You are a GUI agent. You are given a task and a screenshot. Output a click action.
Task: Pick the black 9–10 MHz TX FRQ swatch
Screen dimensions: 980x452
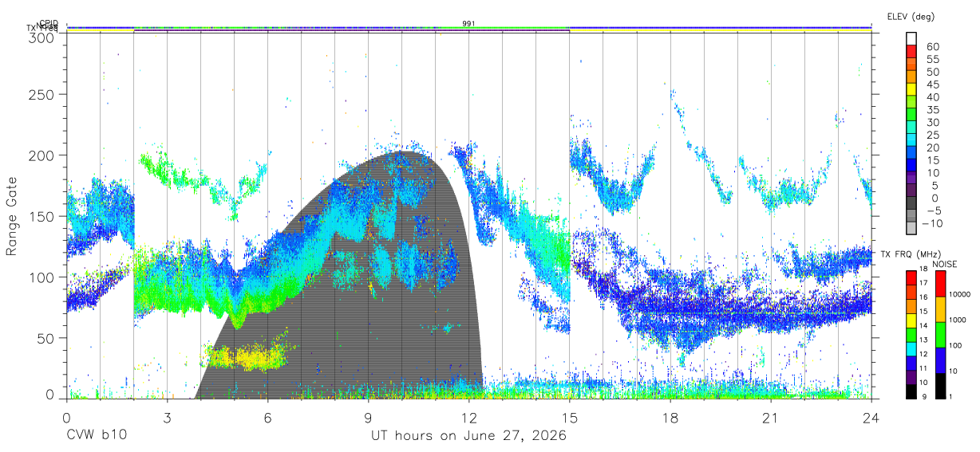coord(911,391)
